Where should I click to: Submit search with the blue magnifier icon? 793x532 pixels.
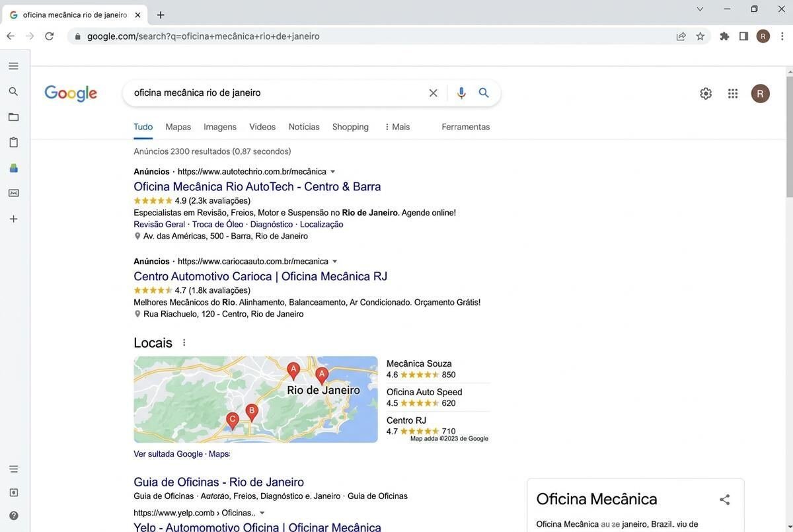484,93
